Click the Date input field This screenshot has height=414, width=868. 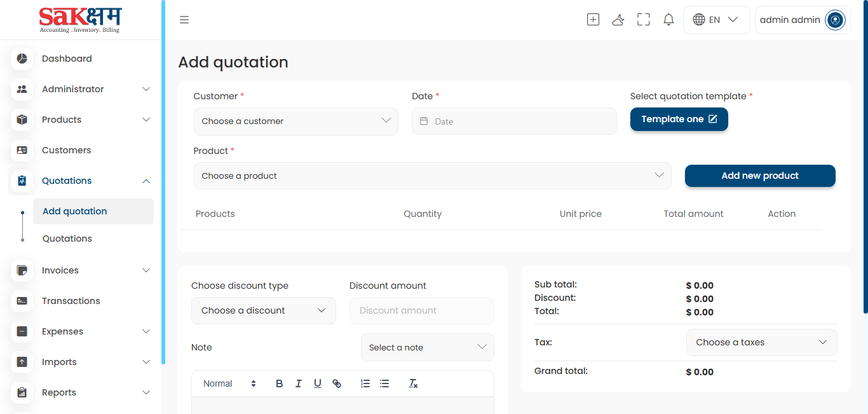[x=514, y=121]
